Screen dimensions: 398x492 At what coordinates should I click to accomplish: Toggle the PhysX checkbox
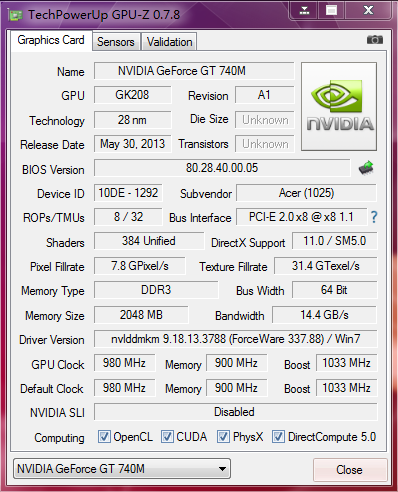[x=223, y=437]
